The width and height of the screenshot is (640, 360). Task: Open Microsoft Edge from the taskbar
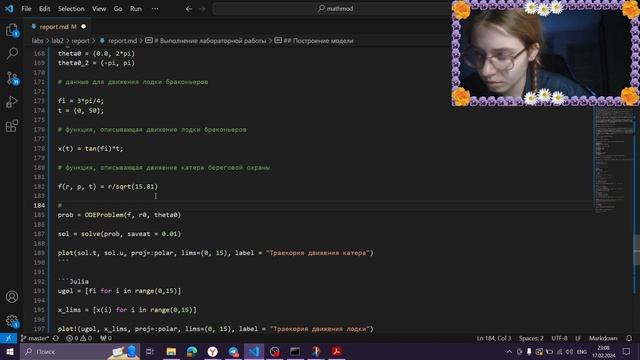pos(192,351)
